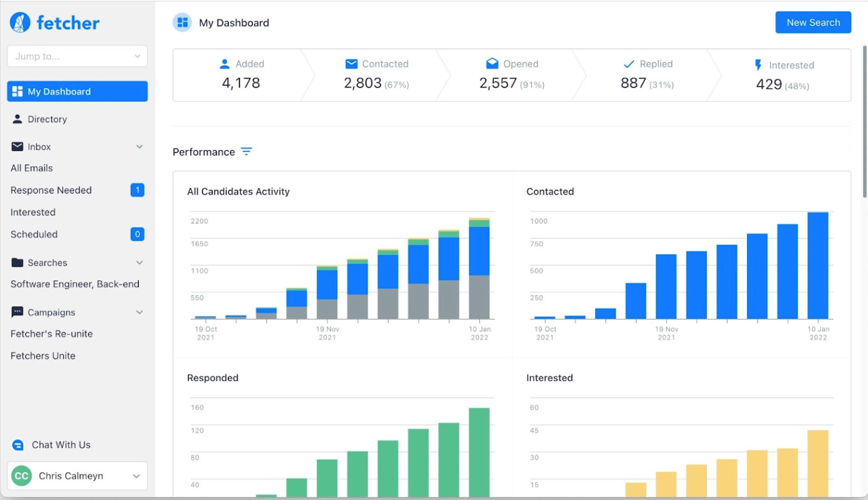
Task: Click the Chat With Us bubble icon
Action: [x=18, y=445]
